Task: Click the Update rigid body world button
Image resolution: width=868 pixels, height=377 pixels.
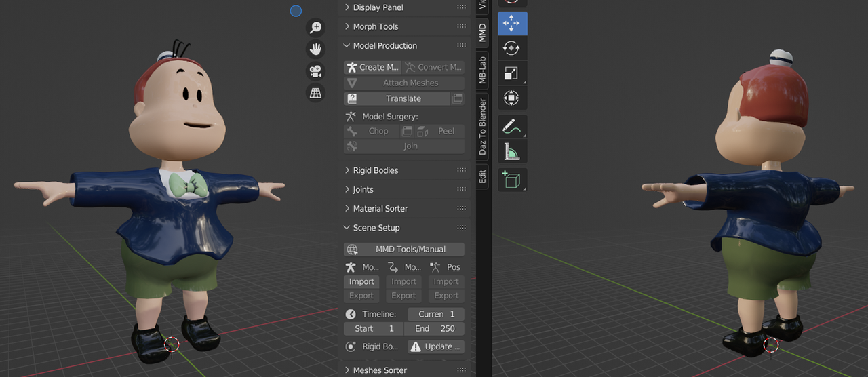Action: tap(436, 346)
